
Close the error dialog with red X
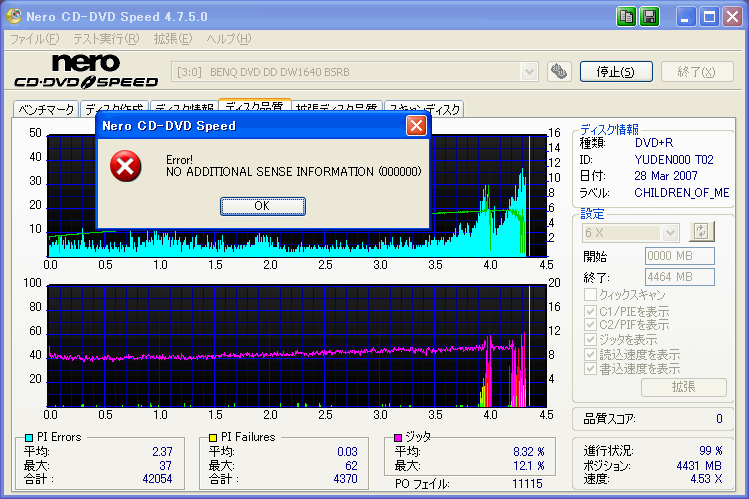(416, 126)
